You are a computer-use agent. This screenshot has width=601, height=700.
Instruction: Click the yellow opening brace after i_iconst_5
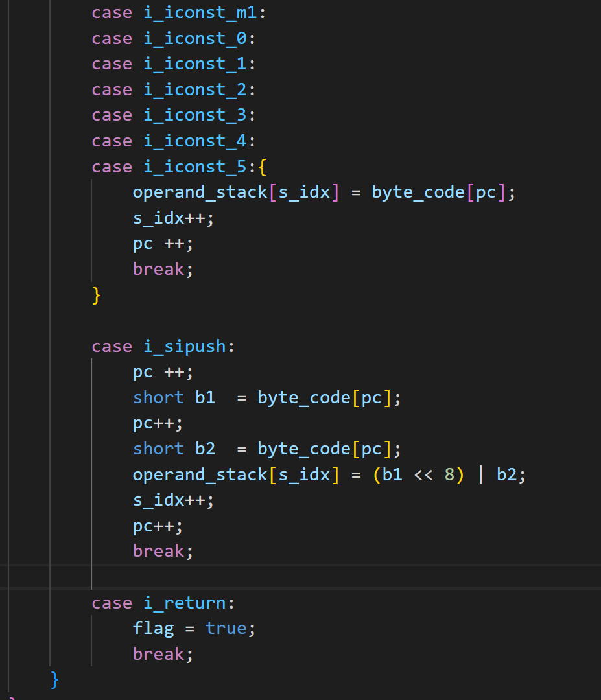pos(262,167)
